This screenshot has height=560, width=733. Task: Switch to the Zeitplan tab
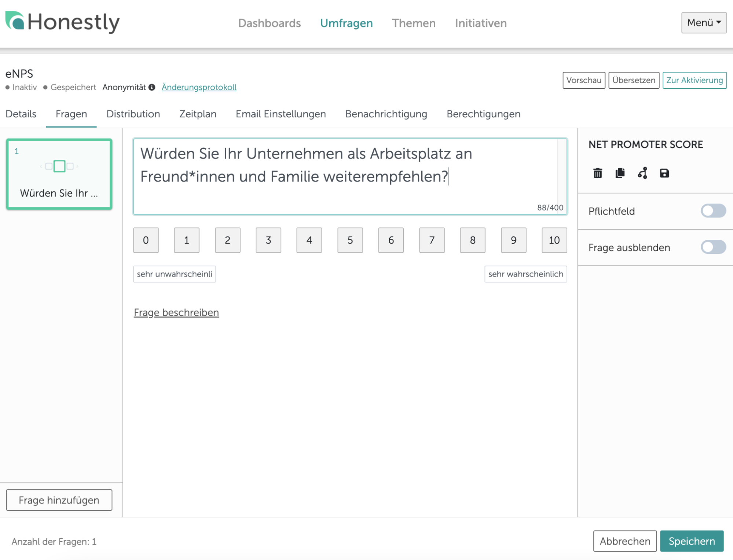[198, 114]
